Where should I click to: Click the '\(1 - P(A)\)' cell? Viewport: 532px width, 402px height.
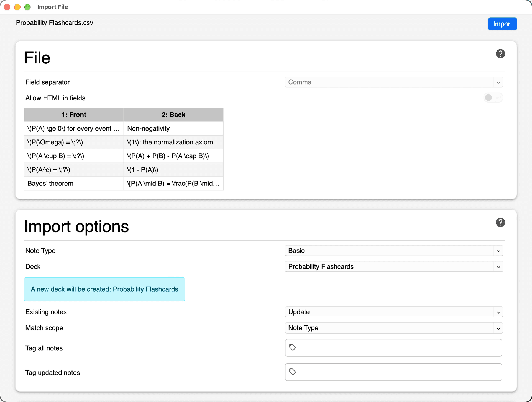point(173,170)
